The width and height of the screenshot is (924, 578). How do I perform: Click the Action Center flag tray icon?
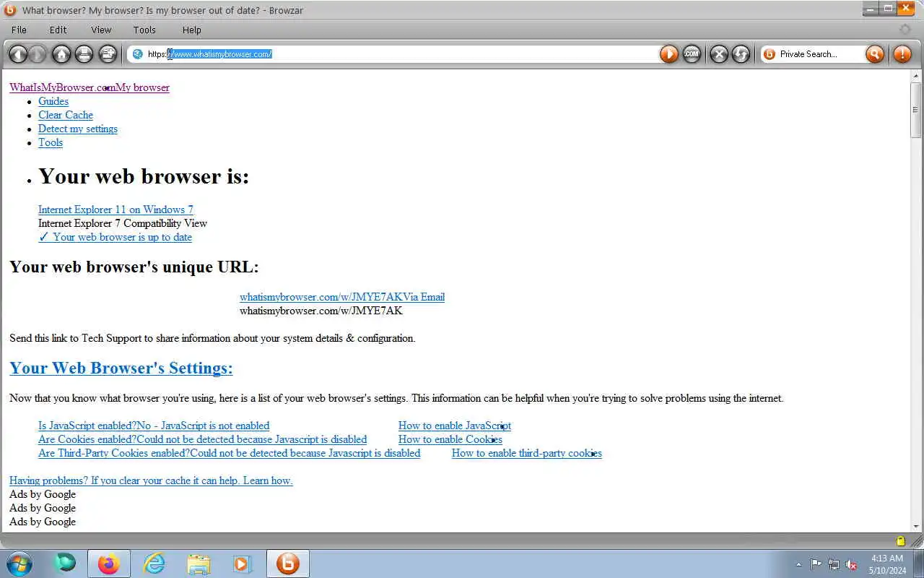(x=816, y=564)
